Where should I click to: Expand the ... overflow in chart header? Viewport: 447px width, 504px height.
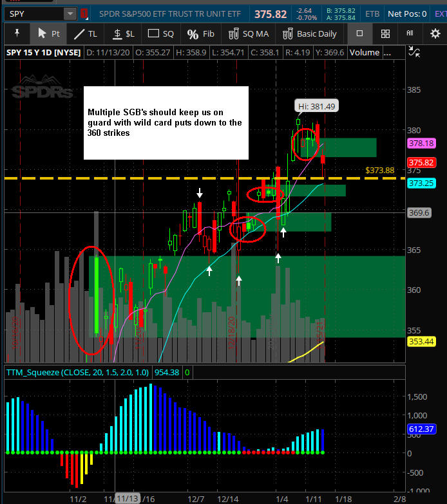coord(388,52)
